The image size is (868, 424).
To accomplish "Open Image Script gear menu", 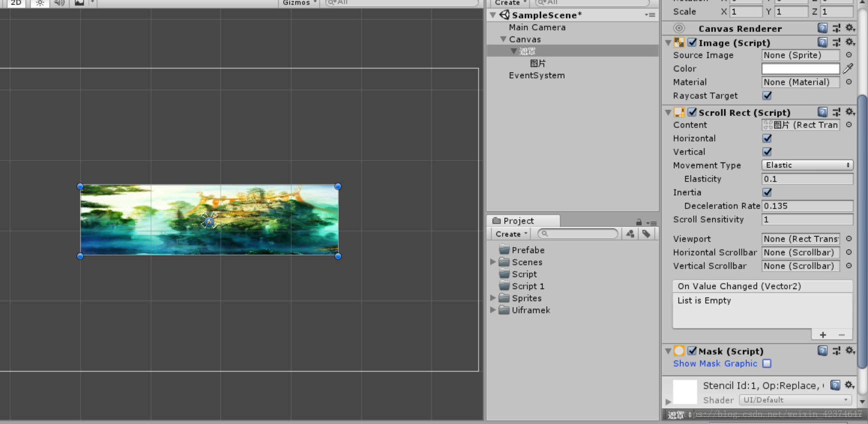I will 850,42.
